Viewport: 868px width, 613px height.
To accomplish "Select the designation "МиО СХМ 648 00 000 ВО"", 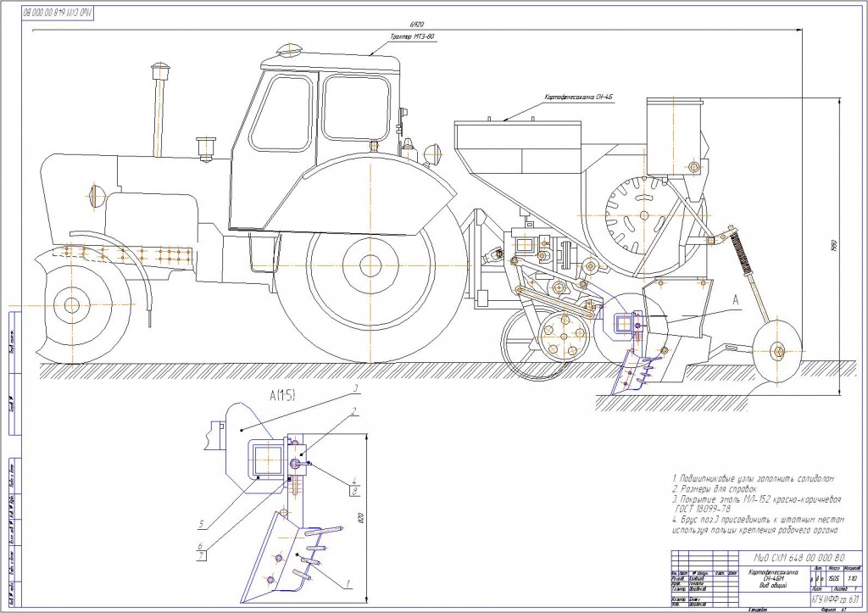I will 800,558.
